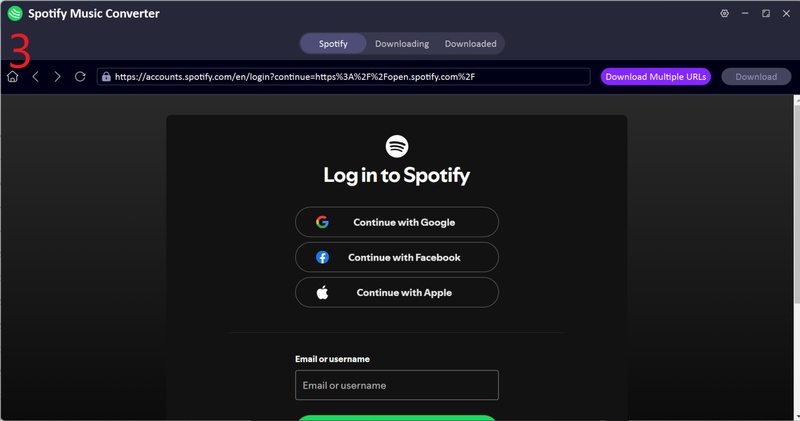Click the 'Log in to Spotify' heading
The width and height of the screenshot is (800, 421).
397,176
